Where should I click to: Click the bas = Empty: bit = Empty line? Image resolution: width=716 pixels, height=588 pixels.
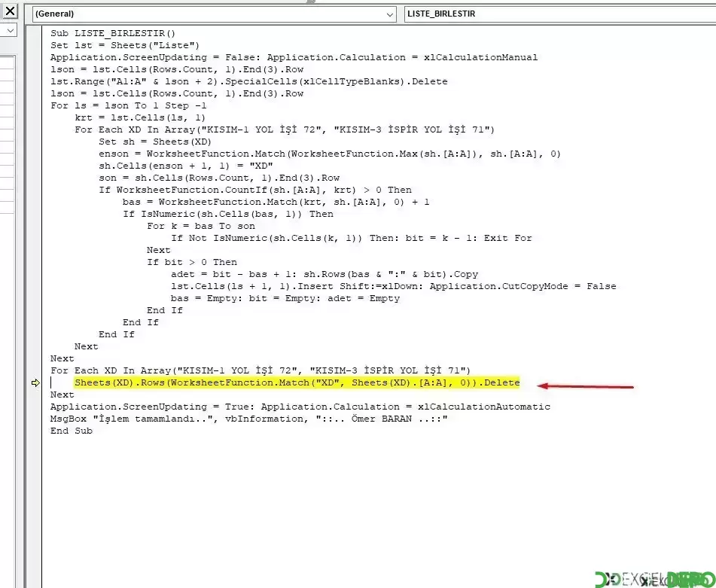pyautogui.click(x=285, y=299)
